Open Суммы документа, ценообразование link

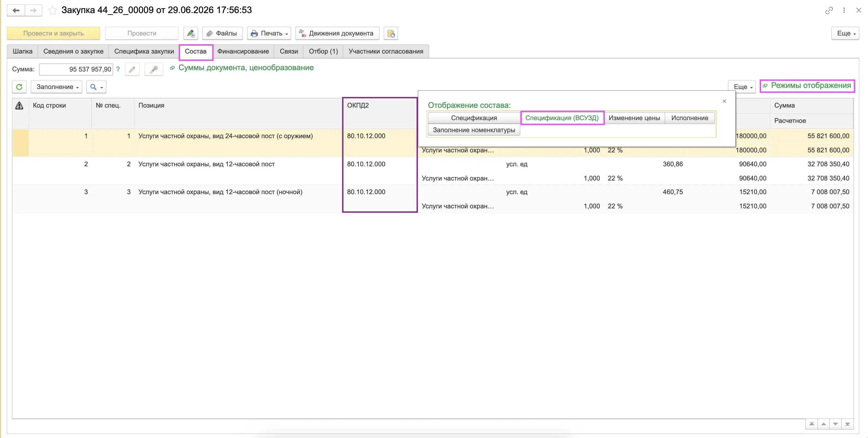pyautogui.click(x=246, y=68)
